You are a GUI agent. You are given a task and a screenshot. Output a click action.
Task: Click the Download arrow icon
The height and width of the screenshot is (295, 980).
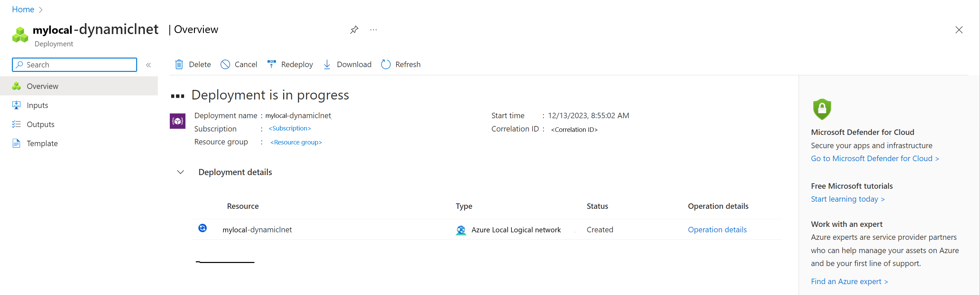coord(327,64)
